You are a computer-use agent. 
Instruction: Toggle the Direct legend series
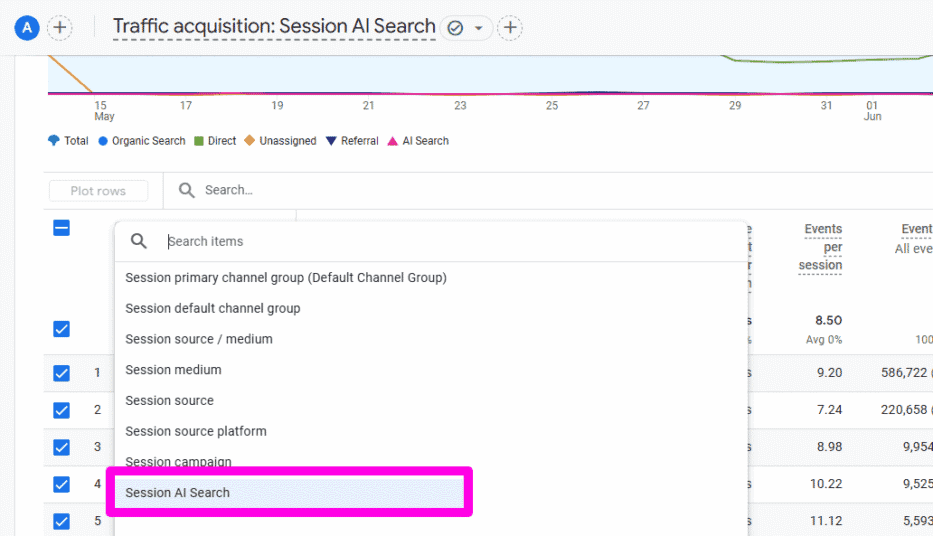tap(215, 141)
